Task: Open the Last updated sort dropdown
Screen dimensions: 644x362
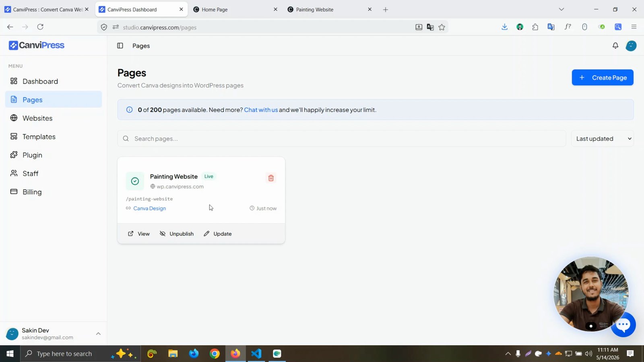Action: [x=603, y=139]
